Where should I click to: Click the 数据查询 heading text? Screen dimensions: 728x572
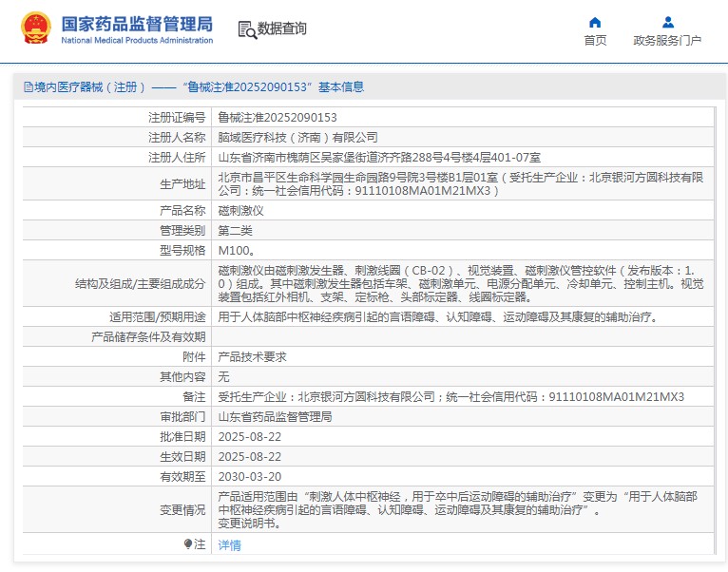click(x=282, y=29)
